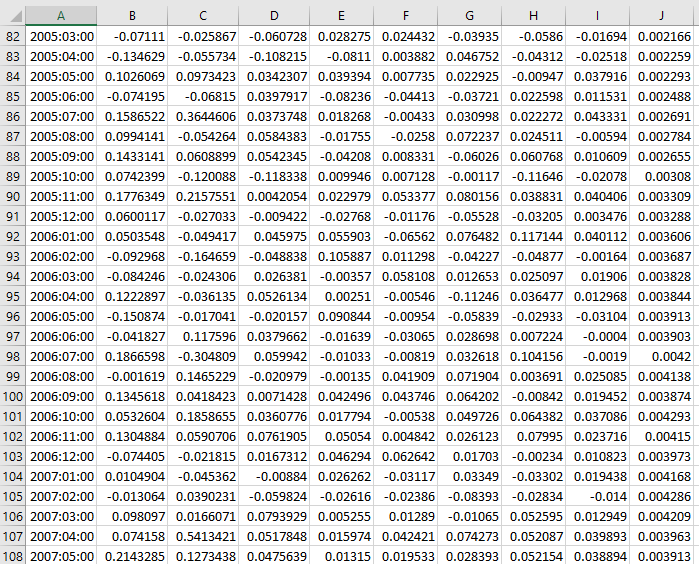Click cell with value -0.164659

click(x=203, y=257)
